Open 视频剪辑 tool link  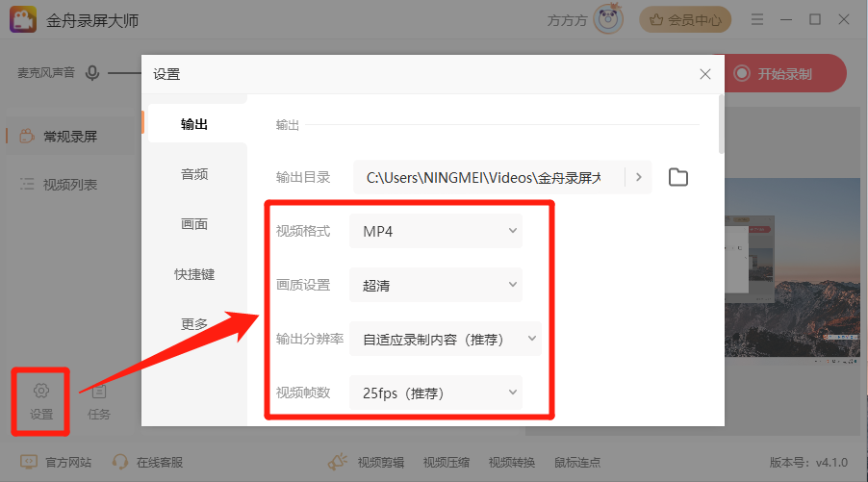(381, 462)
